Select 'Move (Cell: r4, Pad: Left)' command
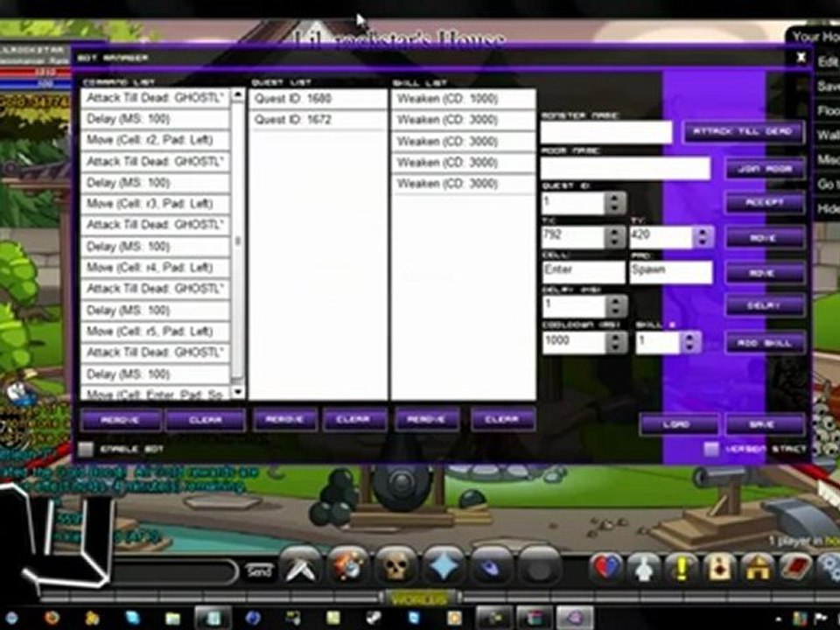 tap(156, 268)
